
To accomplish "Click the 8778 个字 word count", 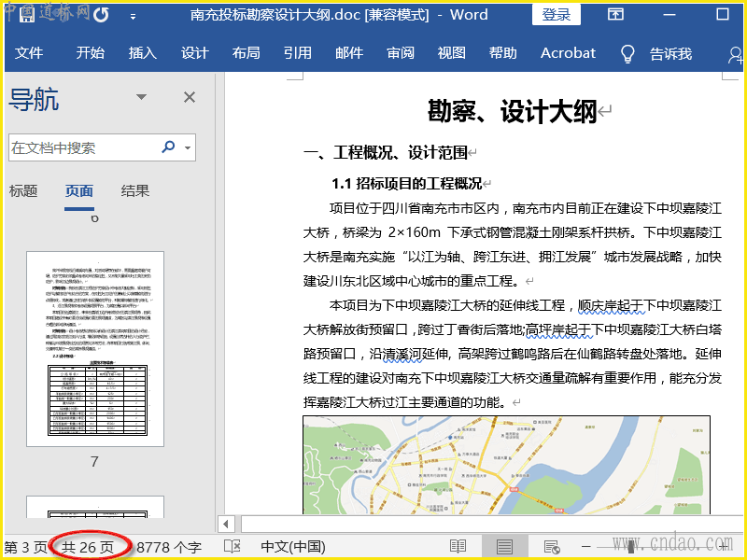I will click(169, 547).
